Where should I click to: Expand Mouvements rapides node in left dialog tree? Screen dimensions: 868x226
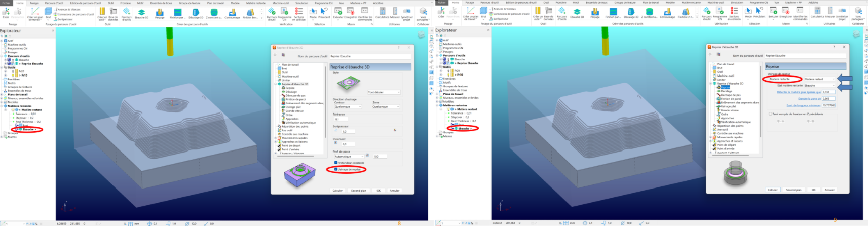coord(276,138)
